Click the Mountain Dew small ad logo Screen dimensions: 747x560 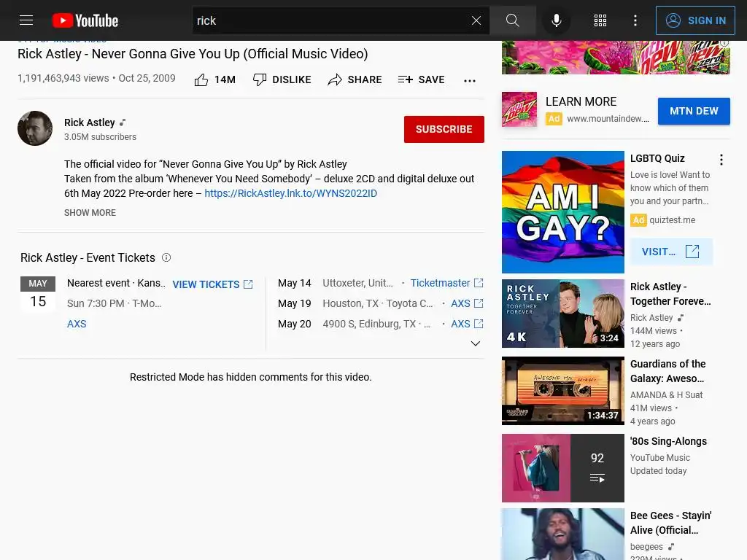click(x=519, y=109)
